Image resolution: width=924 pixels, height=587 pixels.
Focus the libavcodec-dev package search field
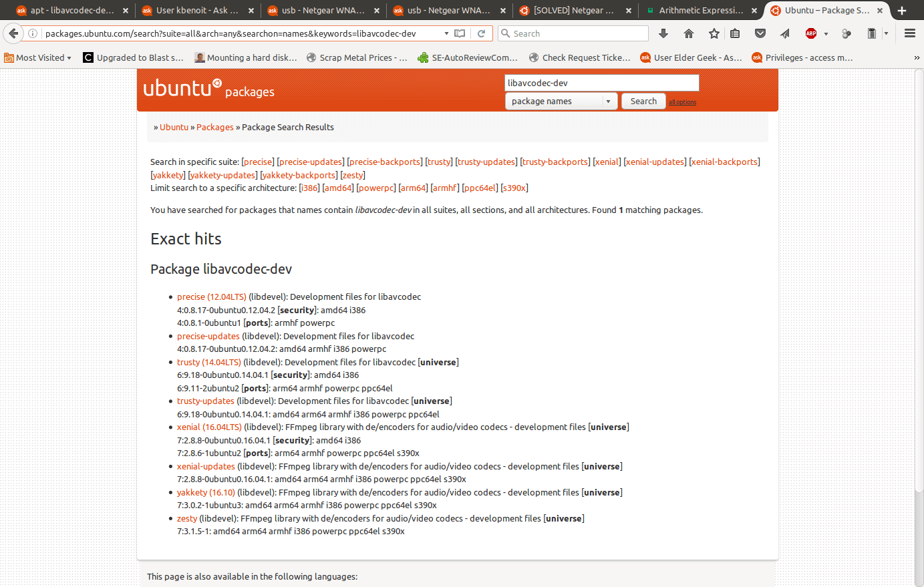click(601, 83)
